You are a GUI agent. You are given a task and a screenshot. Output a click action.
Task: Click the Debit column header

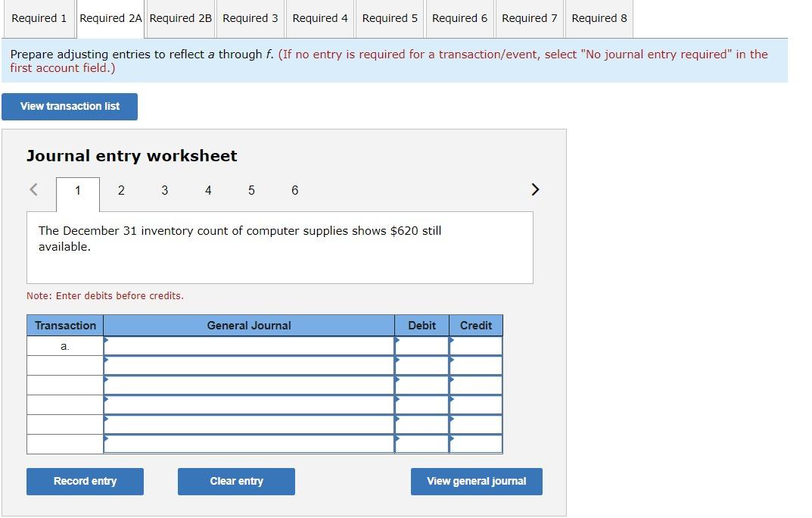422,326
